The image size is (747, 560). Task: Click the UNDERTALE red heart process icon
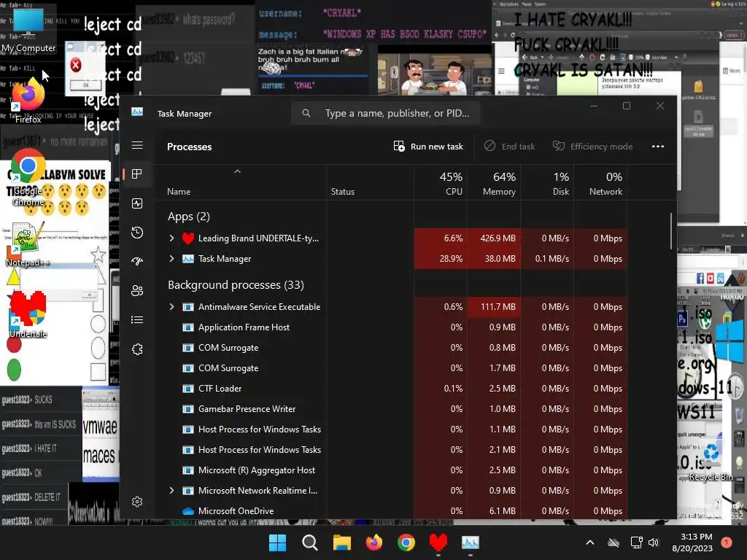click(188, 238)
